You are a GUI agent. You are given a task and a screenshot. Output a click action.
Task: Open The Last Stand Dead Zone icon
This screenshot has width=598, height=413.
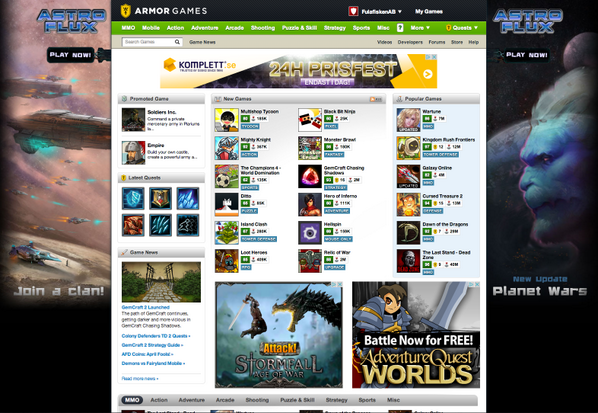[x=408, y=261]
